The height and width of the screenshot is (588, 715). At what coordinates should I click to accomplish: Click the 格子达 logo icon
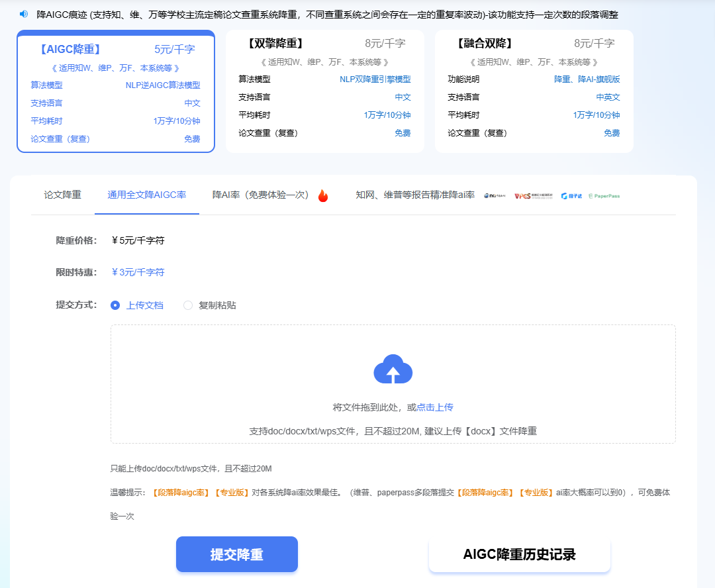571,196
